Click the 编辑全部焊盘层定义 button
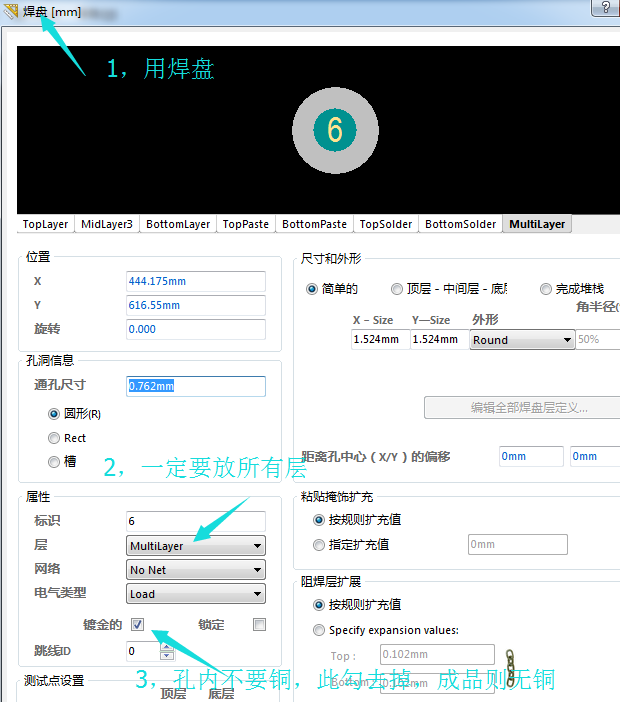620x702 pixels. pos(529,408)
